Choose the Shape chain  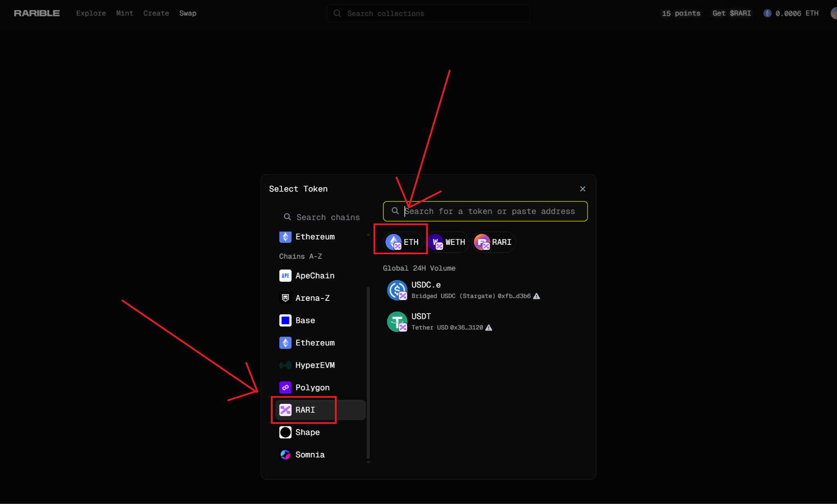[x=307, y=432]
